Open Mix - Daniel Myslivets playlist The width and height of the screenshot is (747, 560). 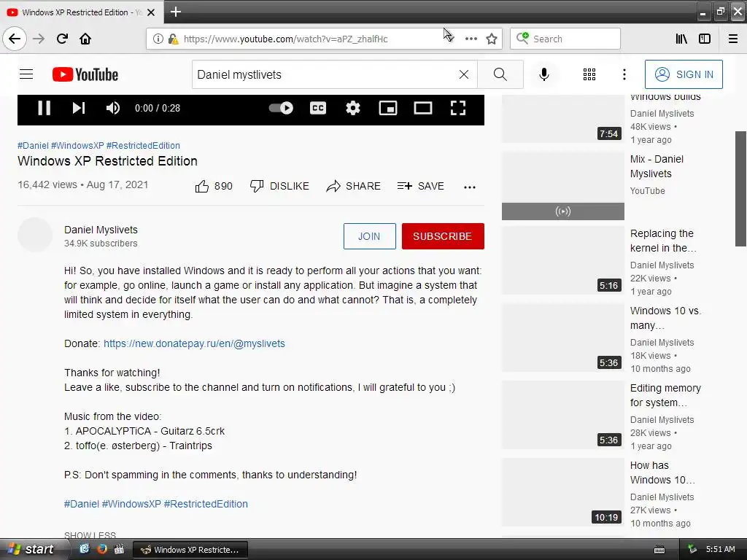click(657, 166)
